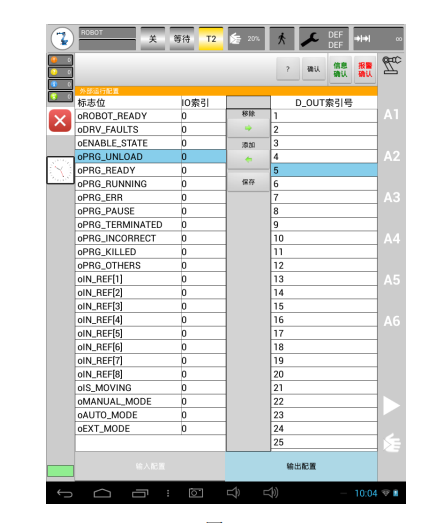Select the wrench tool DEF button
The width and height of the screenshot is (443, 523).
point(324,39)
